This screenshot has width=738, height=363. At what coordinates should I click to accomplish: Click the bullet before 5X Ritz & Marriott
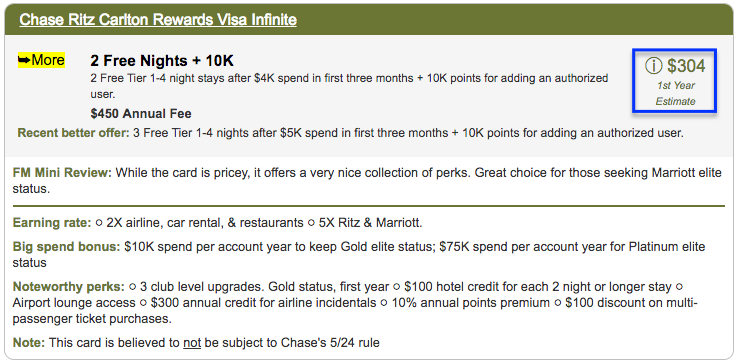(311, 223)
